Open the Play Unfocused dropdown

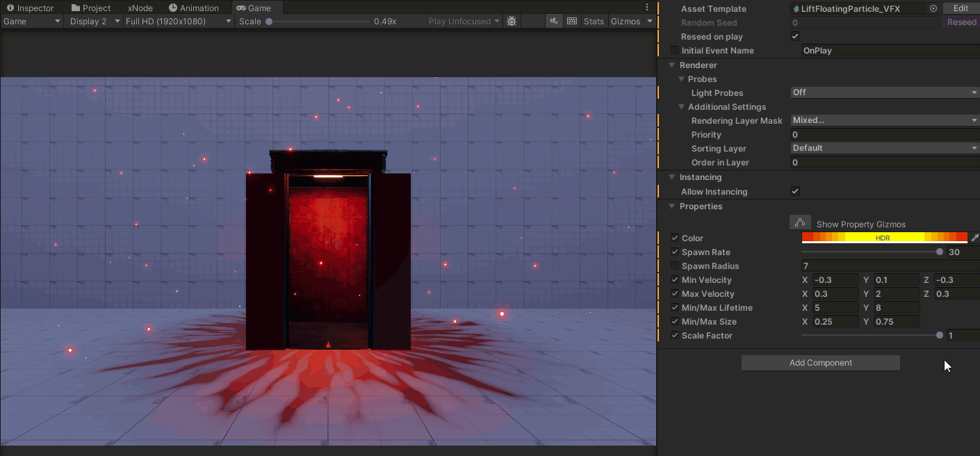click(464, 22)
